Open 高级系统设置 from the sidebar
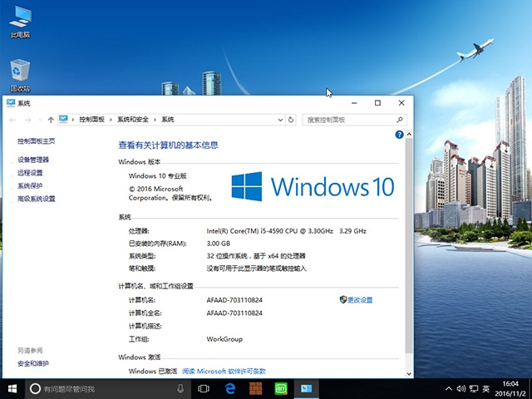Viewport: 532px width, 399px height. point(37,199)
